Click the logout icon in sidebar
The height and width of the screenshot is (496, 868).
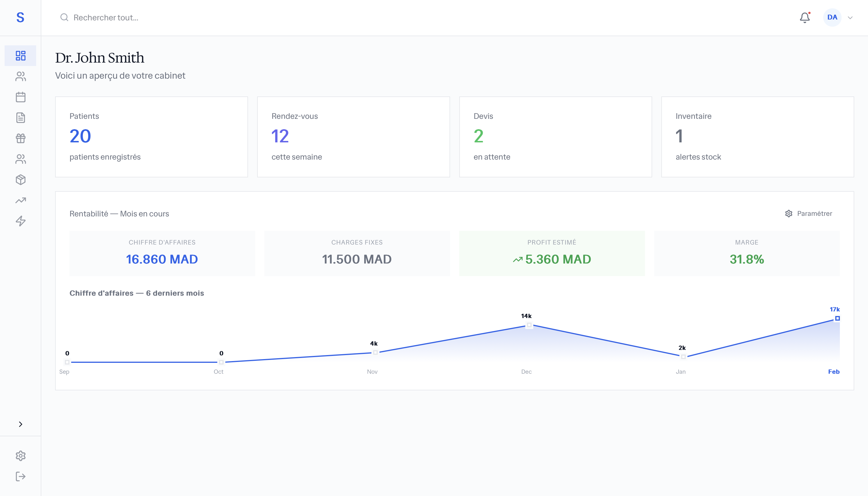[x=20, y=476]
